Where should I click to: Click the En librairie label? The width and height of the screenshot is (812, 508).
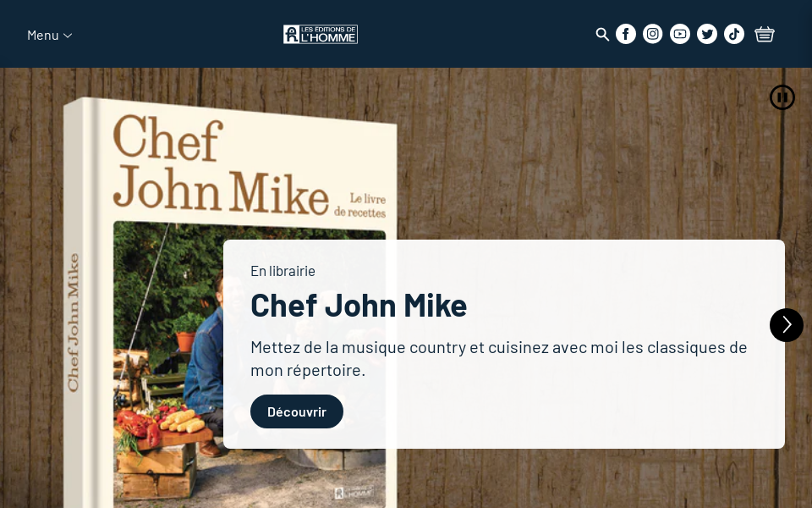pos(283,271)
